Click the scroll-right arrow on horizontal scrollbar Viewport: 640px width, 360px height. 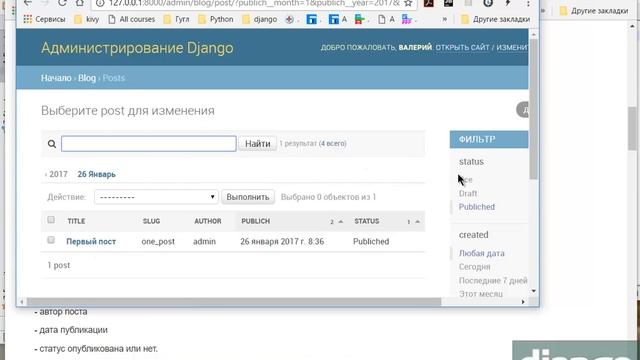[x=523, y=302]
